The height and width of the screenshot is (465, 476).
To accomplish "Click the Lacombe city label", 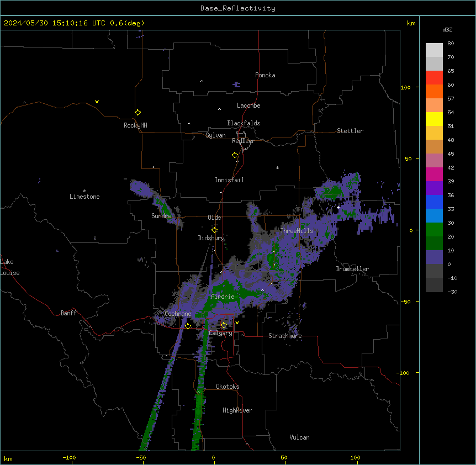I will [x=248, y=105].
